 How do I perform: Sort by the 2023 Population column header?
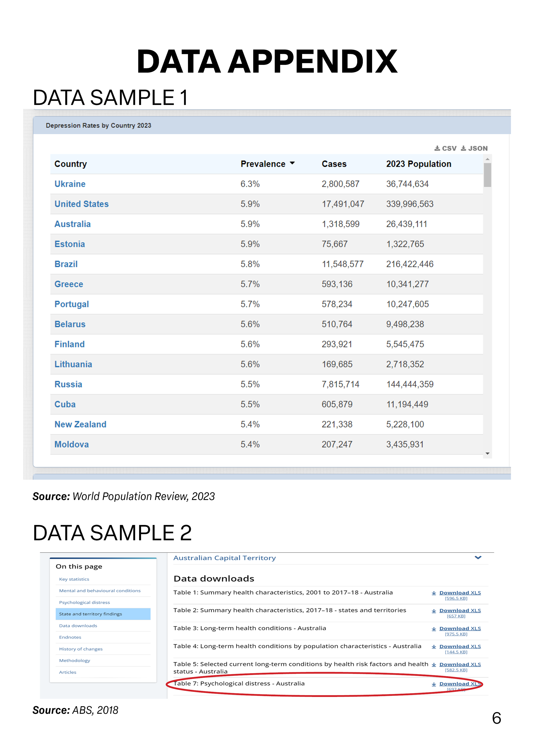(x=419, y=164)
